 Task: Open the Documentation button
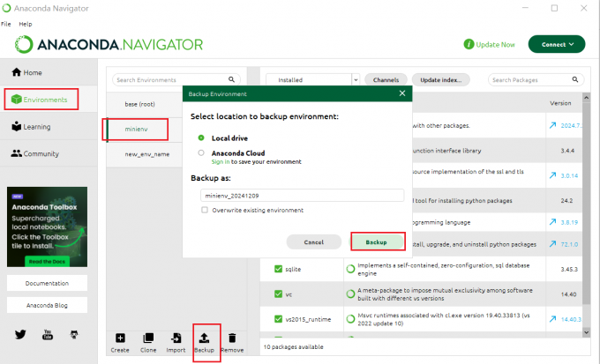point(47,283)
